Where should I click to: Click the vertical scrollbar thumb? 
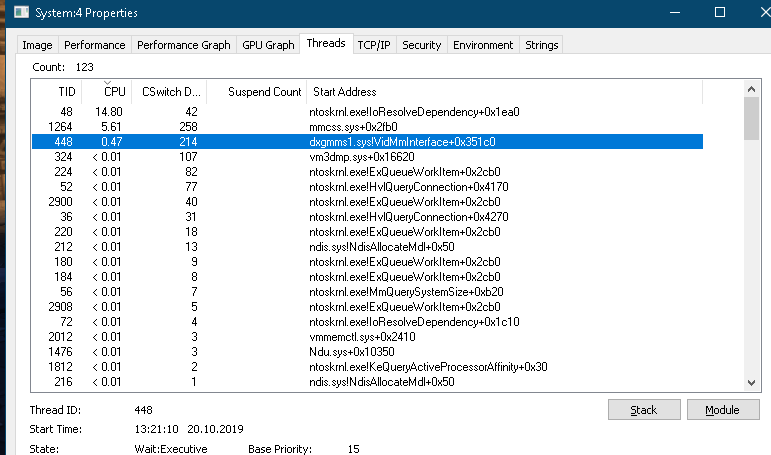pyautogui.click(x=751, y=119)
